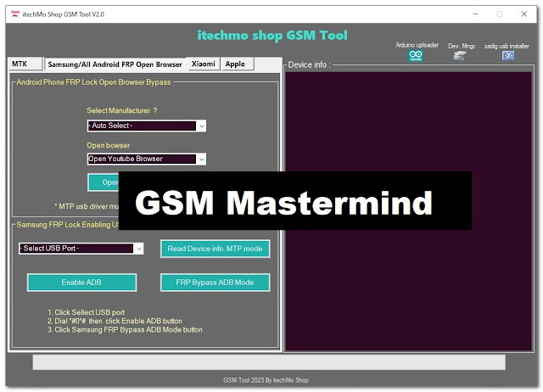Click instruction '1. Click Sellect USB port'
The image size is (543, 392).
pos(86,312)
